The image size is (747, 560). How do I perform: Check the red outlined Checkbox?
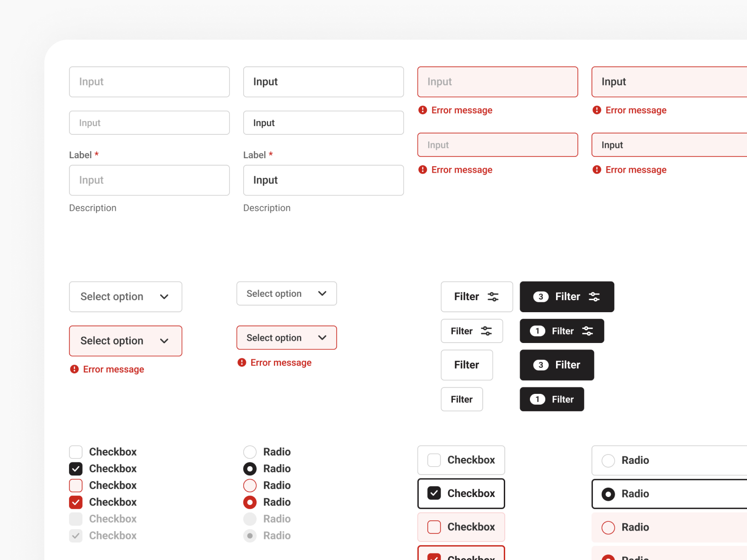click(x=76, y=485)
